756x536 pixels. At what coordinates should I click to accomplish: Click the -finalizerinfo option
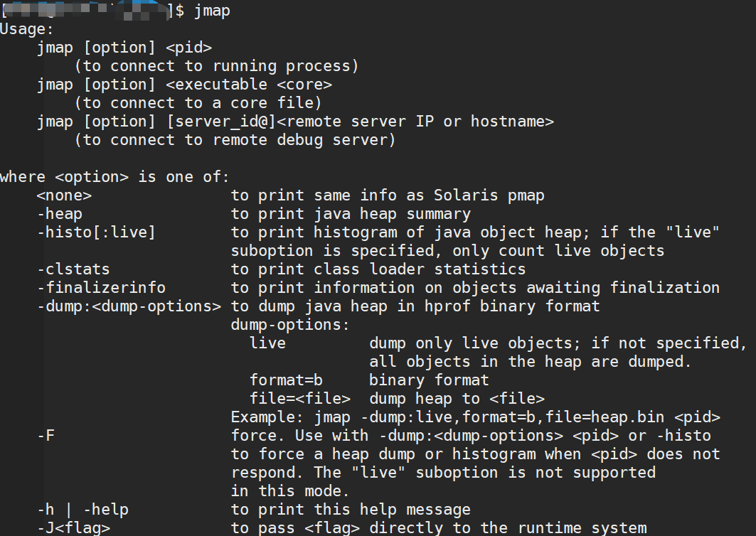[101, 288]
